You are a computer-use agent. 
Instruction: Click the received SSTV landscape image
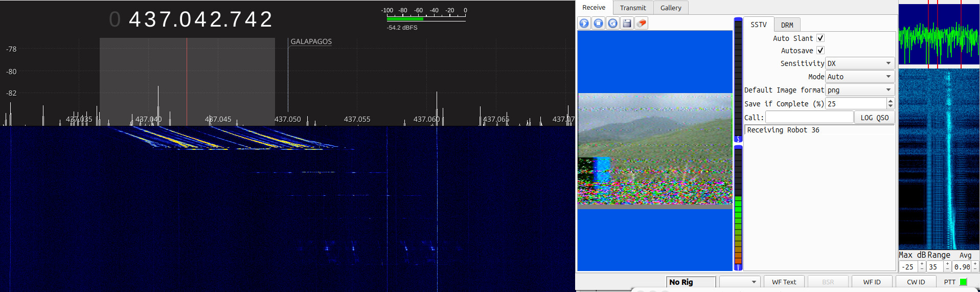(655, 149)
